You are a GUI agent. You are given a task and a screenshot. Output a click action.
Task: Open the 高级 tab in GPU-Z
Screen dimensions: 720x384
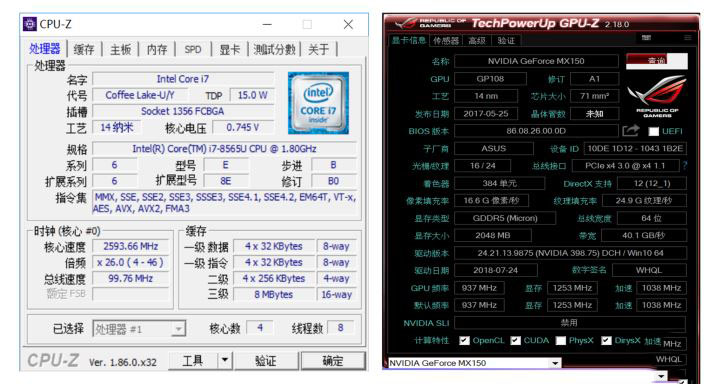click(x=477, y=41)
